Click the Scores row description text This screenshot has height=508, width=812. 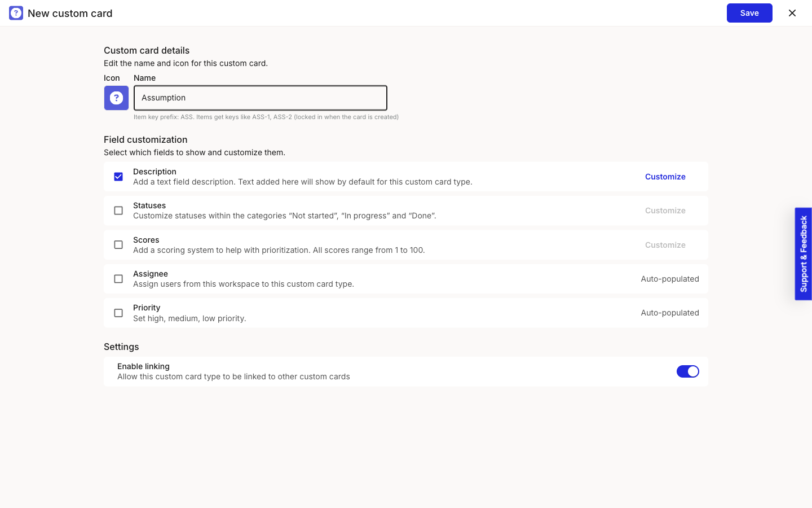[x=279, y=250]
